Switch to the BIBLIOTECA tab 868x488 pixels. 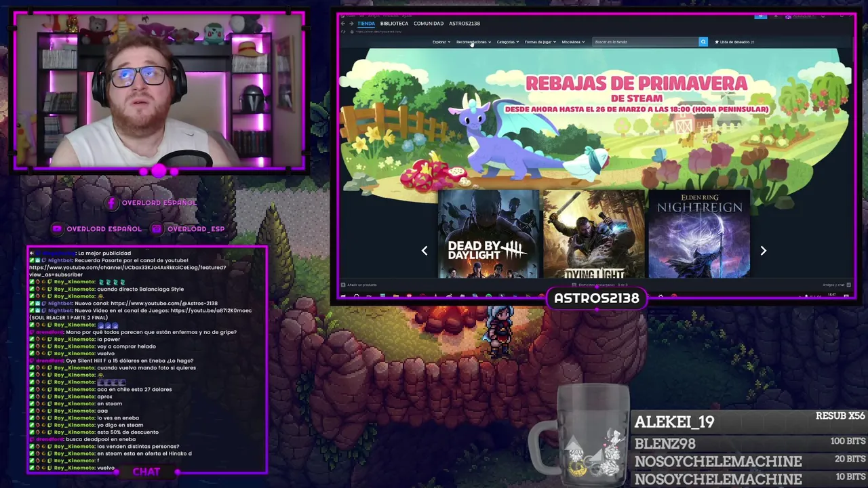click(394, 23)
